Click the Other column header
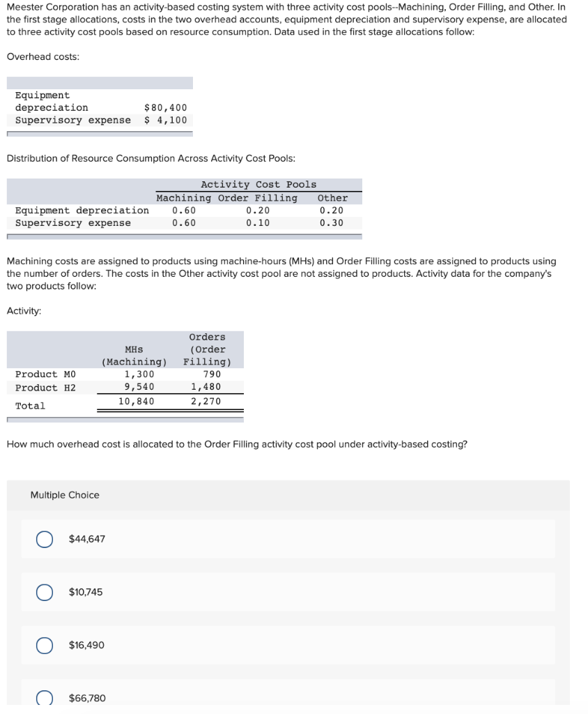 tap(334, 197)
